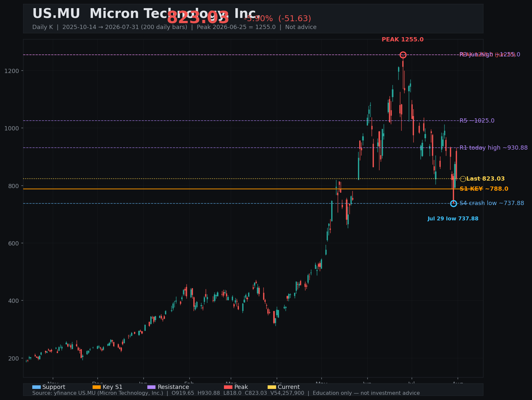The width and height of the screenshot is (532, 400).
Task: Select the red Peak legend swatch
Action: point(228,387)
